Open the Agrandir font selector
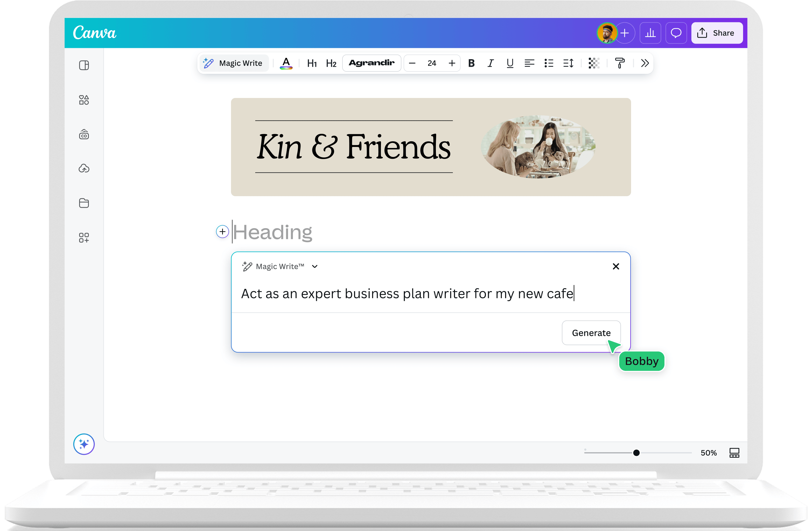The width and height of the screenshot is (812, 531). [372, 63]
